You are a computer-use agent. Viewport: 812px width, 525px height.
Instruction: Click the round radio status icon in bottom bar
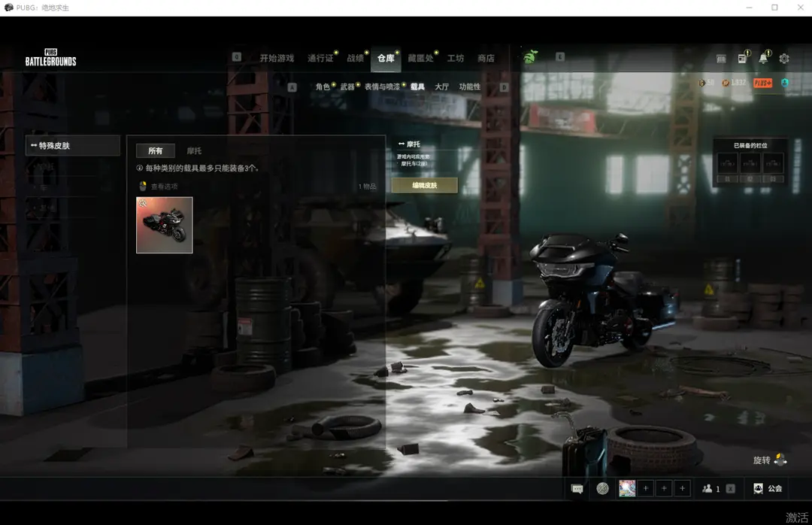[x=602, y=488]
